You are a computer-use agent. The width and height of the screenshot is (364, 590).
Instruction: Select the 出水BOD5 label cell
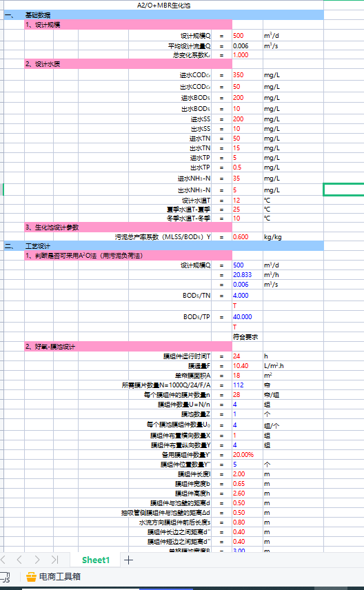[170, 109]
